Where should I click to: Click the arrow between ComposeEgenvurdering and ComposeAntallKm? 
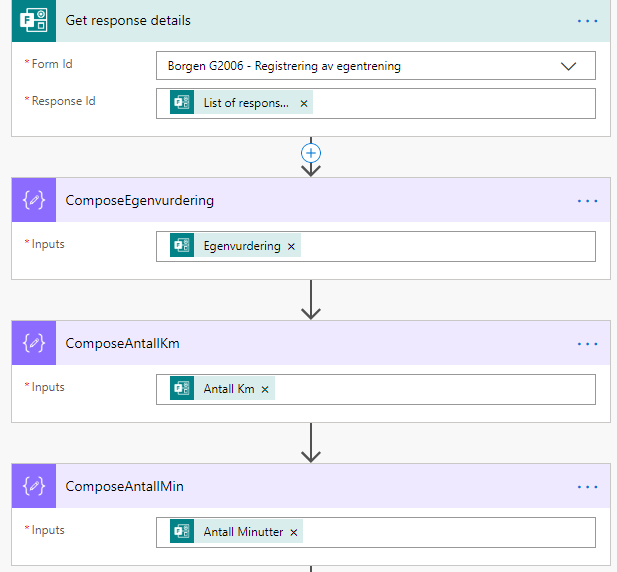[x=311, y=299]
